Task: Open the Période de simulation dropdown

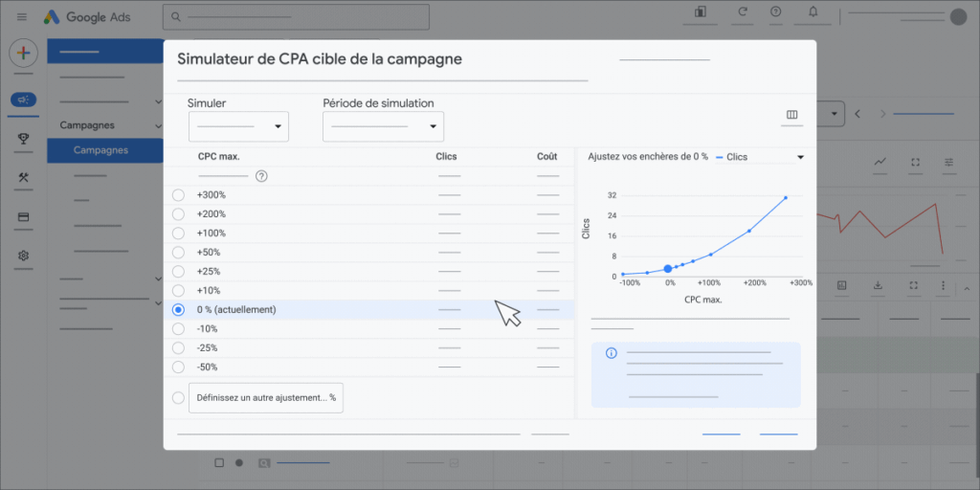Action: point(383,126)
